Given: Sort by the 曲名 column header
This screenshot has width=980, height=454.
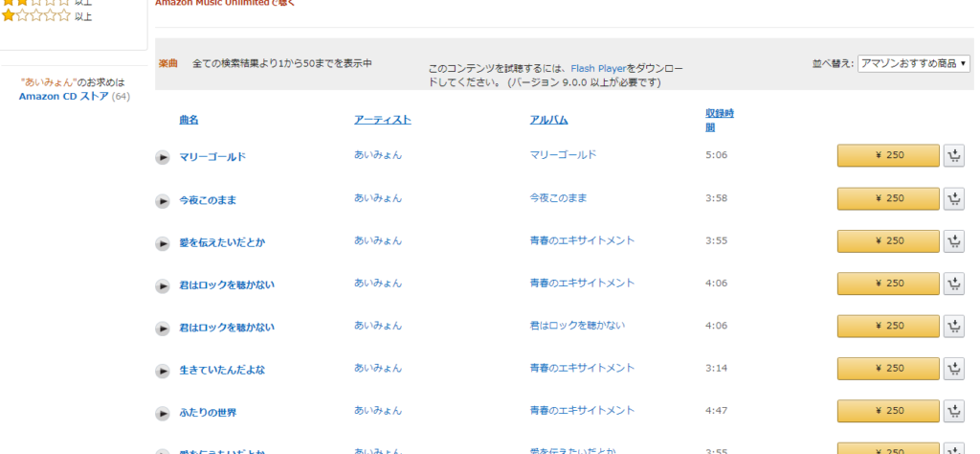Looking at the screenshot, I should coord(189,120).
